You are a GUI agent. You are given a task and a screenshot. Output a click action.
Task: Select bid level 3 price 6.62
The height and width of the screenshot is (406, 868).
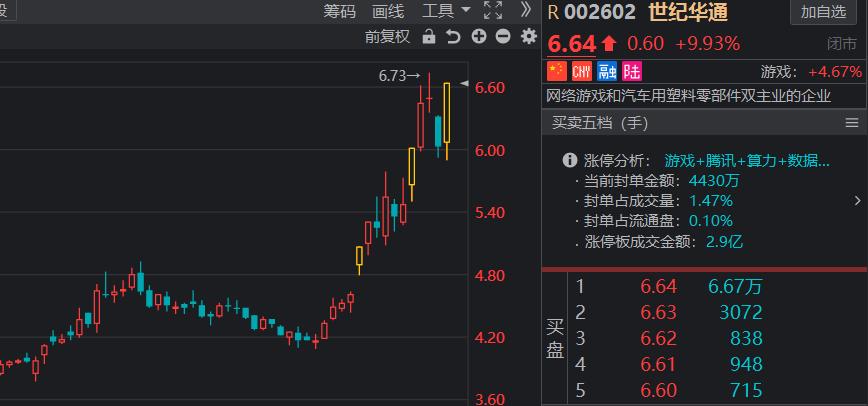659,338
